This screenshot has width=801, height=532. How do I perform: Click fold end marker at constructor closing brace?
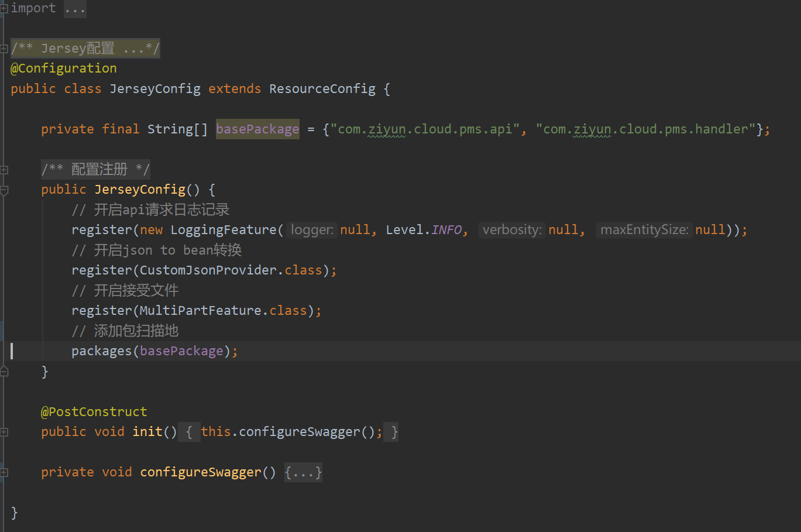4,371
